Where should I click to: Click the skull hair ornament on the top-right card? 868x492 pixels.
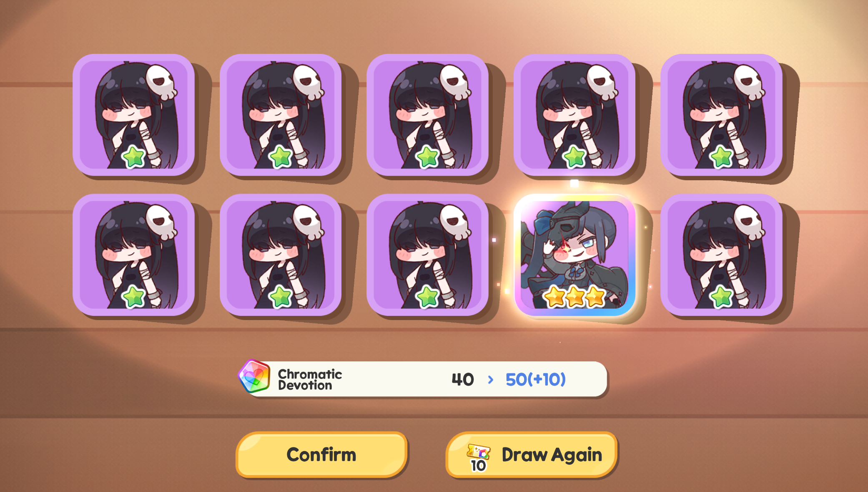coord(749,82)
